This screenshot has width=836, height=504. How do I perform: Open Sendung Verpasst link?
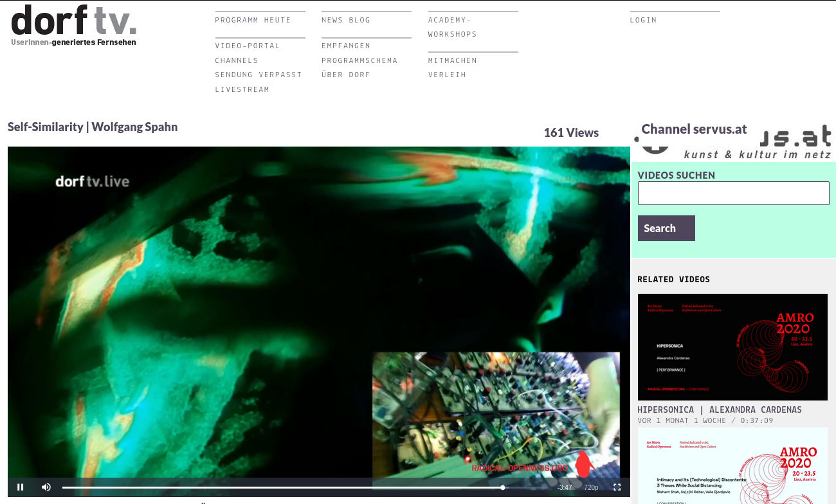(x=259, y=75)
